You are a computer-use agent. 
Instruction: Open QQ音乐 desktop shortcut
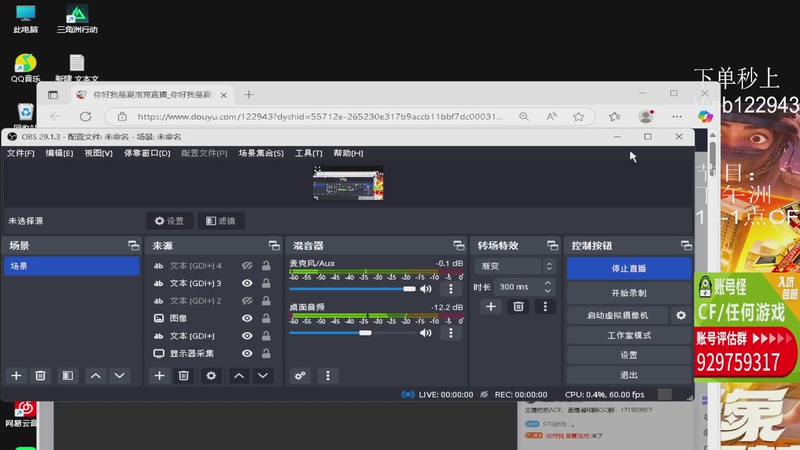tap(25, 68)
